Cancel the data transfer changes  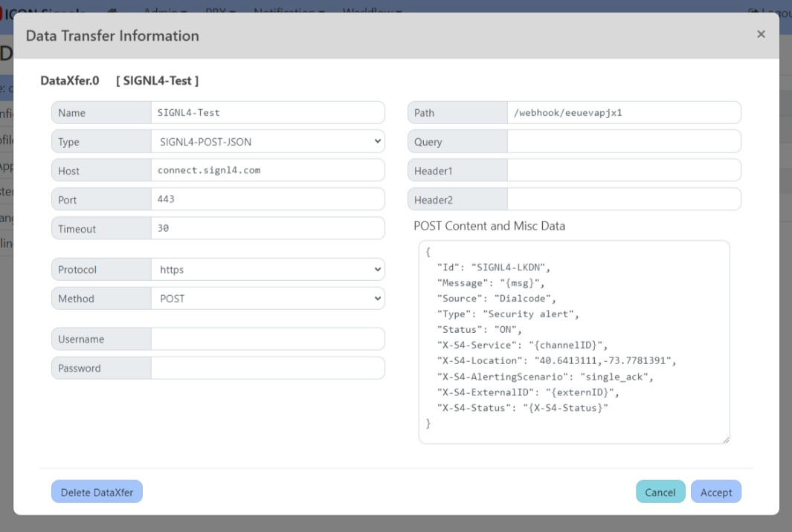click(x=660, y=492)
